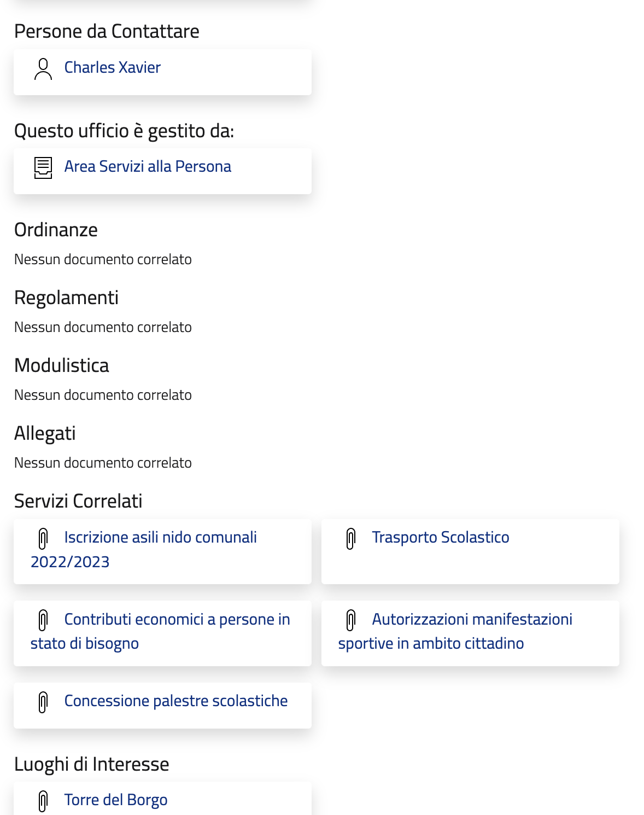
Task: Click the paperclip icon next to Torre del Borgo
Action: 43,801
